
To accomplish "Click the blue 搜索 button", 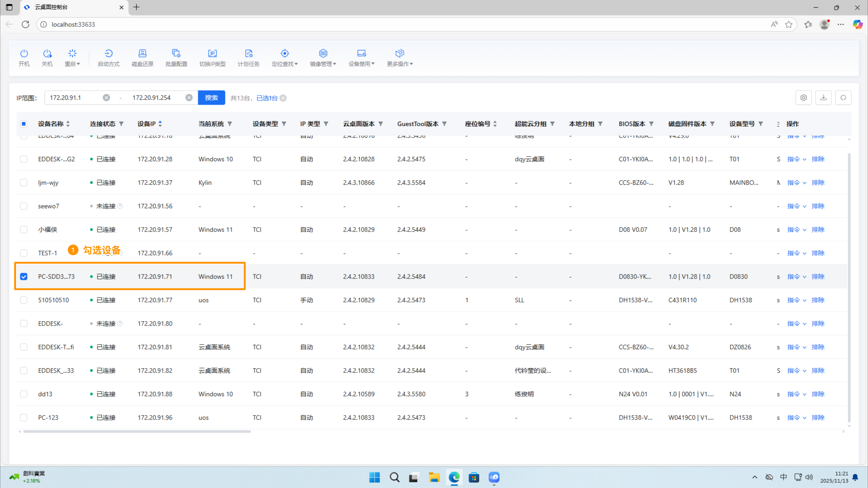I will pyautogui.click(x=211, y=98).
